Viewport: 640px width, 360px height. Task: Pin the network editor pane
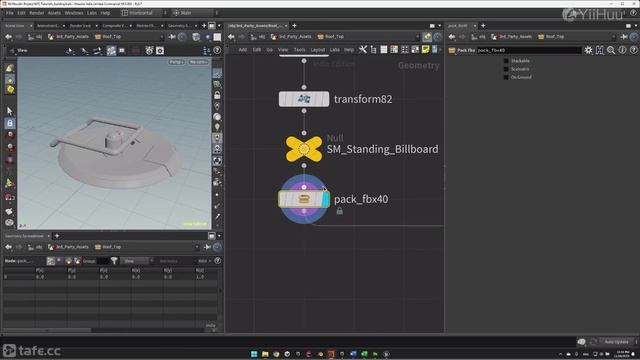pyautogui.click(x=427, y=37)
